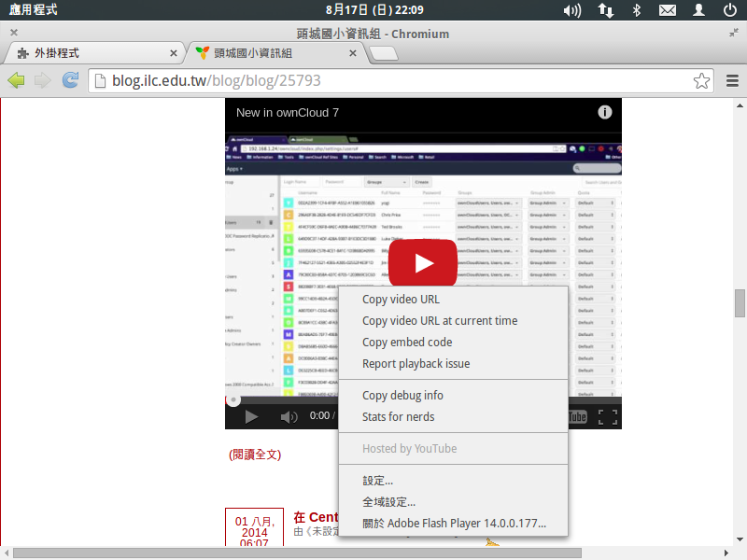
Task: Click the small play button in the control bar
Action: (x=251, y=417)
